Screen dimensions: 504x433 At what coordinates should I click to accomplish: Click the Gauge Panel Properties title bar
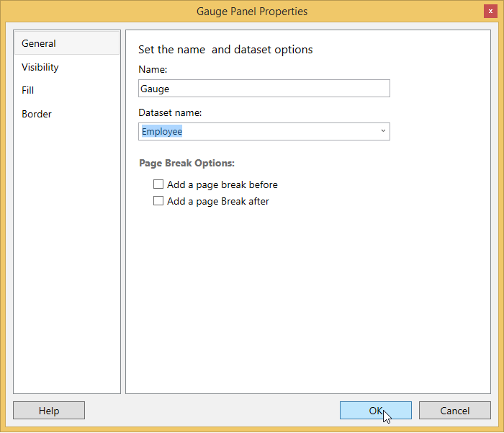252,12
